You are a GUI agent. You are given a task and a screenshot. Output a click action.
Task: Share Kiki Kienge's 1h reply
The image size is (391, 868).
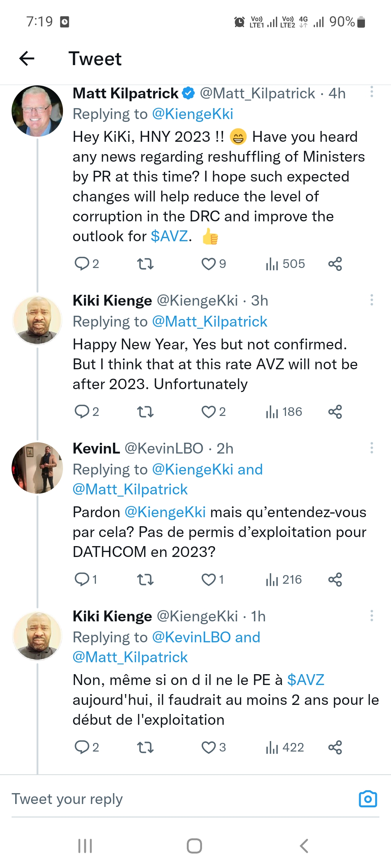click(335, 747)
